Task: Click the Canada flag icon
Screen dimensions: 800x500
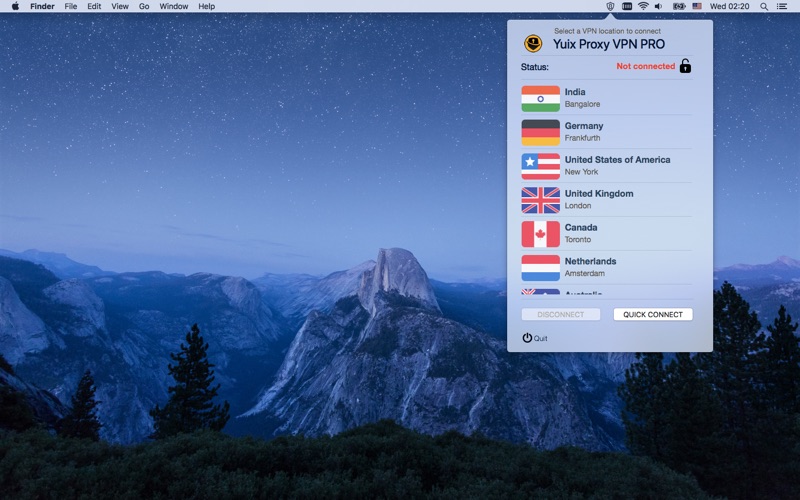Action: coord(540,234)
